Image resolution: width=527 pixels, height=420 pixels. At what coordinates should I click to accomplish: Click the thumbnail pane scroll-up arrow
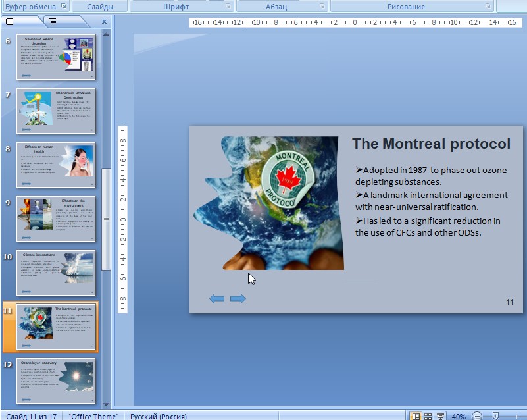pyautogui.click(x=106, y=34)
